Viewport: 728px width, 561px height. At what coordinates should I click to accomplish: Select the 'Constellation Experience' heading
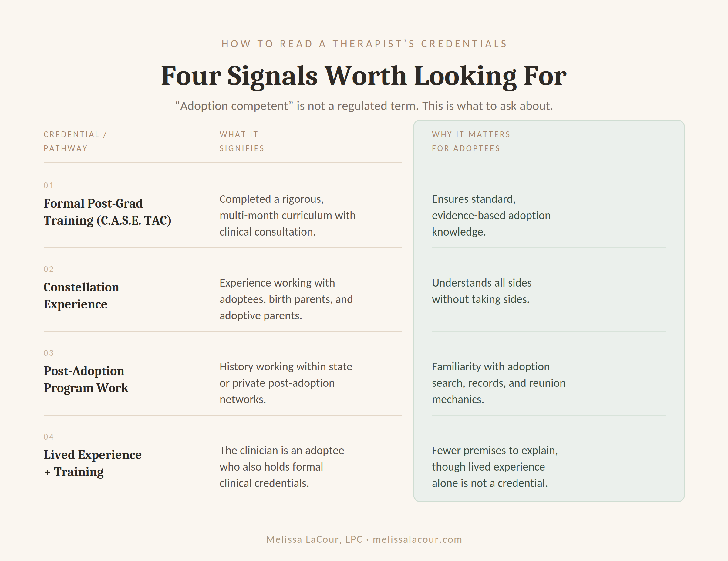coord(81,295)
